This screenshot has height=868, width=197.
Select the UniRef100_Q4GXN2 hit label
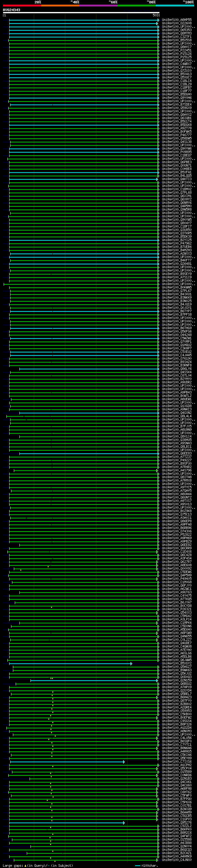(x=177, y=413)
